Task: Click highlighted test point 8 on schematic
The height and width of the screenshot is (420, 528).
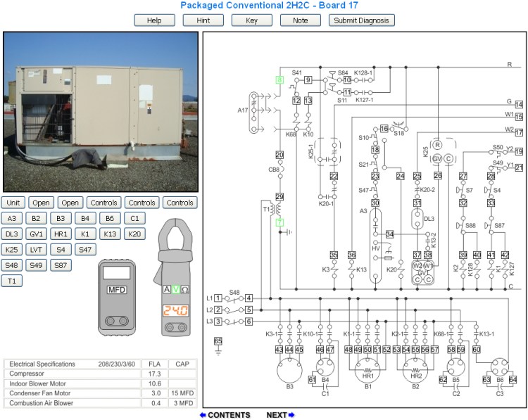Action: 279,80
